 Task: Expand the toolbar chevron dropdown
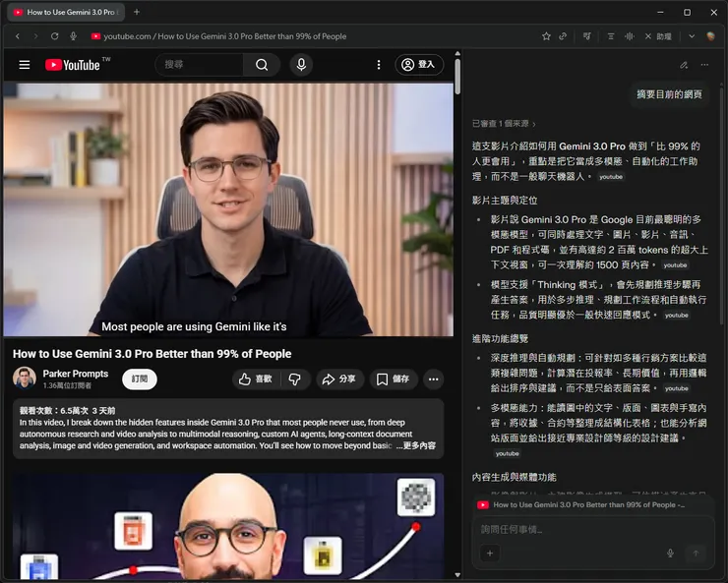coord(692,36)
